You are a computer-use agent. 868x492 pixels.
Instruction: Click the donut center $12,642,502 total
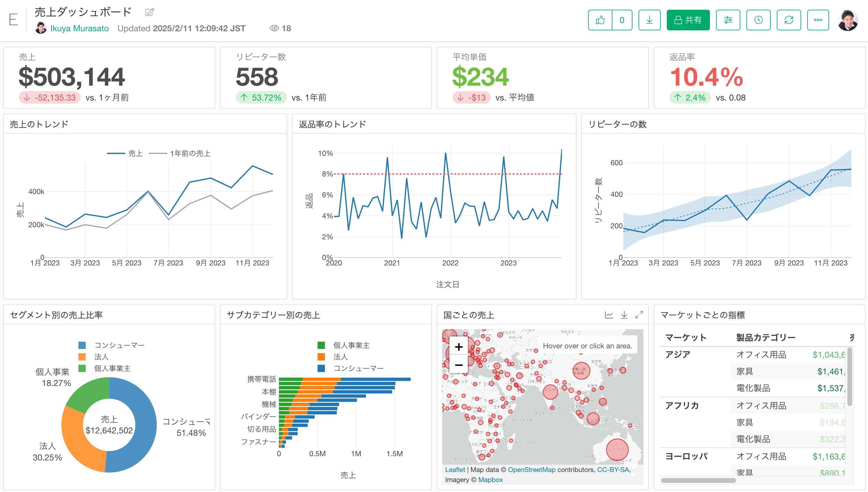109,431
